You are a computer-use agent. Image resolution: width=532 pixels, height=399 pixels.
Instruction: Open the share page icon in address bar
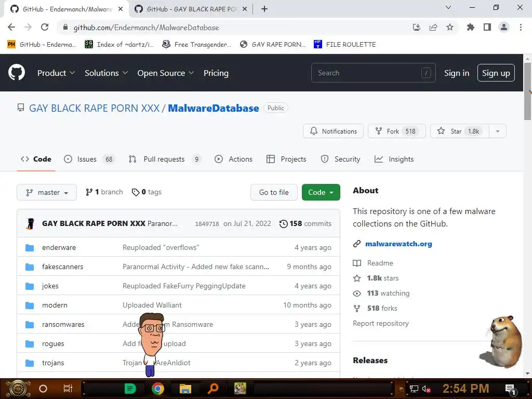point(433,27)
